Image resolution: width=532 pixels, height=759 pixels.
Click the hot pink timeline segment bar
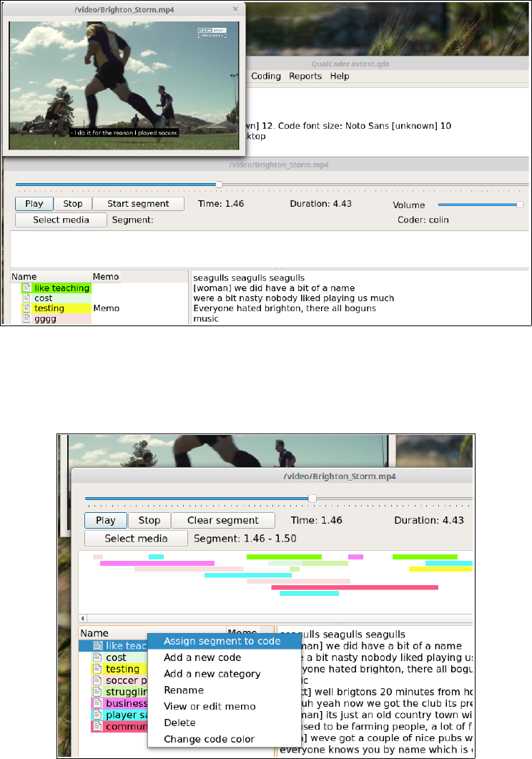(x=355, y=587)
